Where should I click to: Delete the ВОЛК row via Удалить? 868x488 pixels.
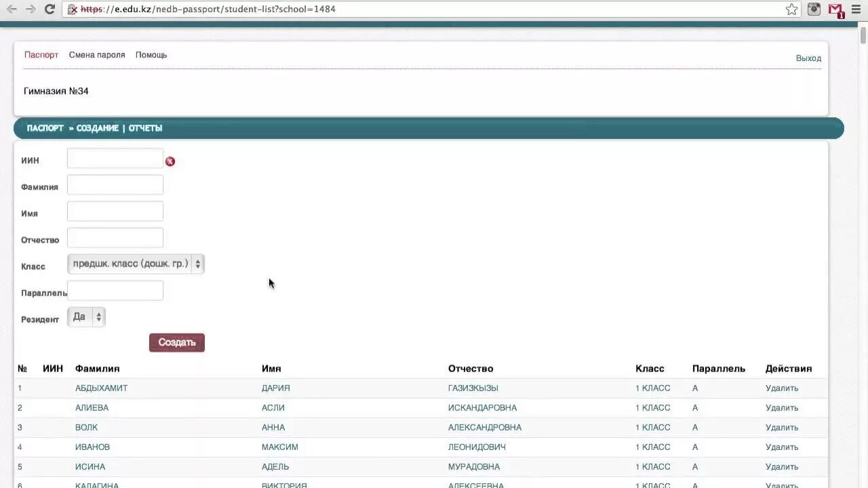(x=782, y=428)
